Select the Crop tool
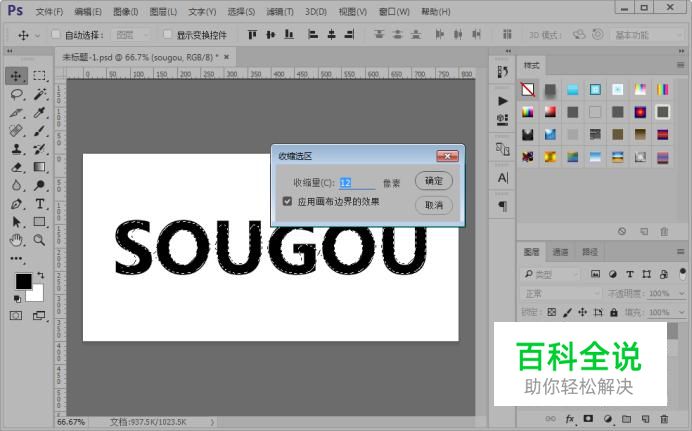692x431 pixels. [16, 112]
